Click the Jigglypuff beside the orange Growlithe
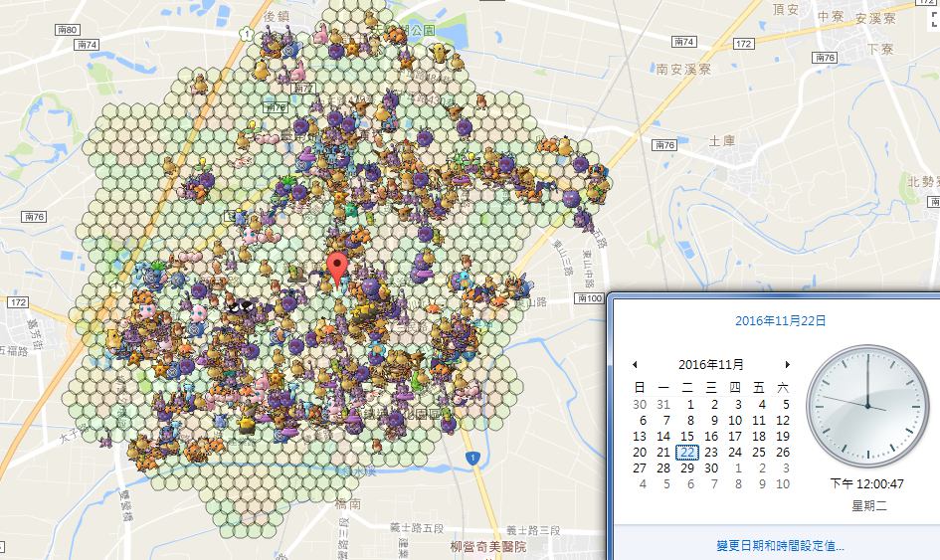 click(147, 309)
